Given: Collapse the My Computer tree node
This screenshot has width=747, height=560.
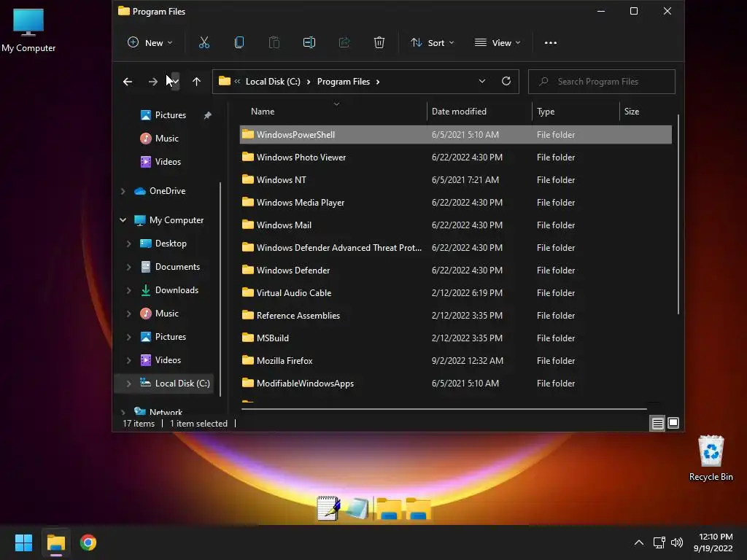Looking at the screenshot, I should [x=123, y=220].
